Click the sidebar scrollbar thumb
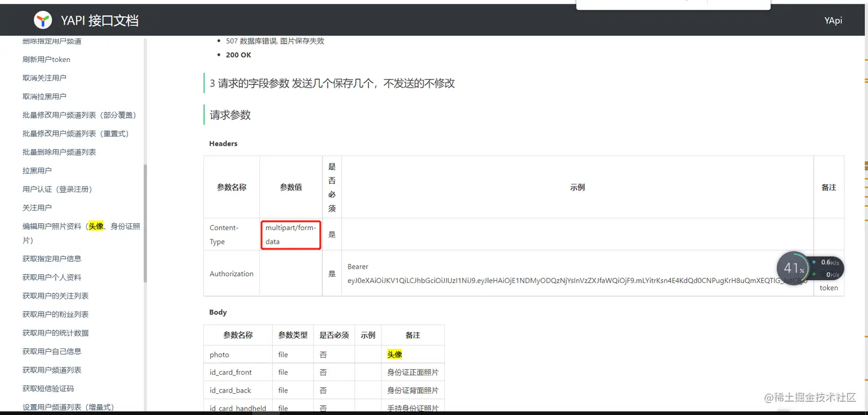The image size is (868, 415). 145,223
